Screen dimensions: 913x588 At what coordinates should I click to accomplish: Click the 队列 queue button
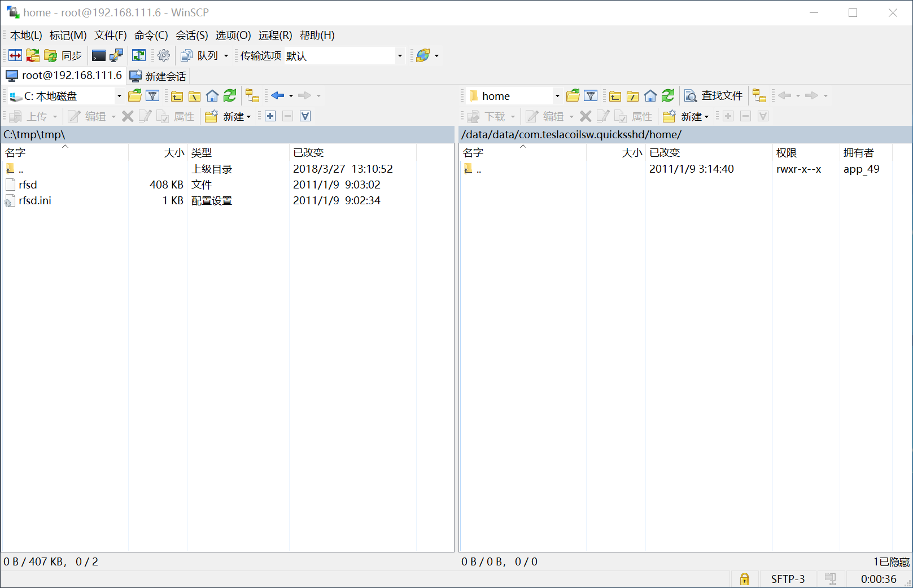click(199, 55)
